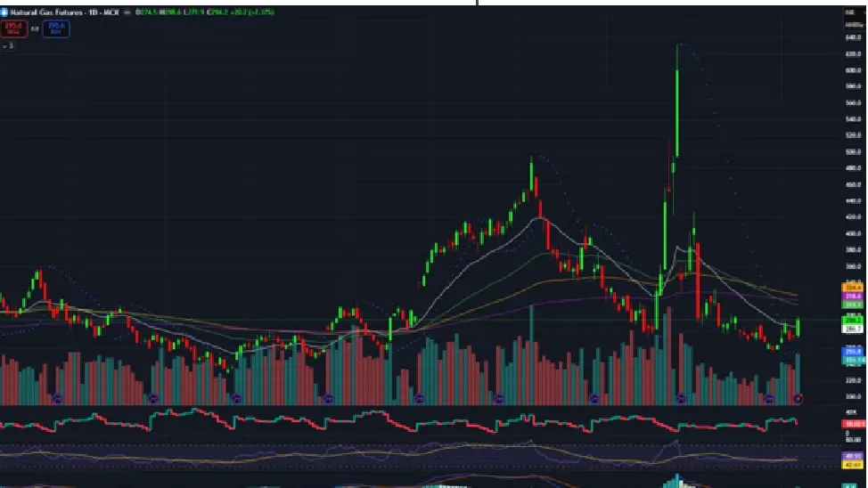The width and height of the screenshot is (868, 488).
Task: Click the bright green current price tag
Action: pos(853,321)
